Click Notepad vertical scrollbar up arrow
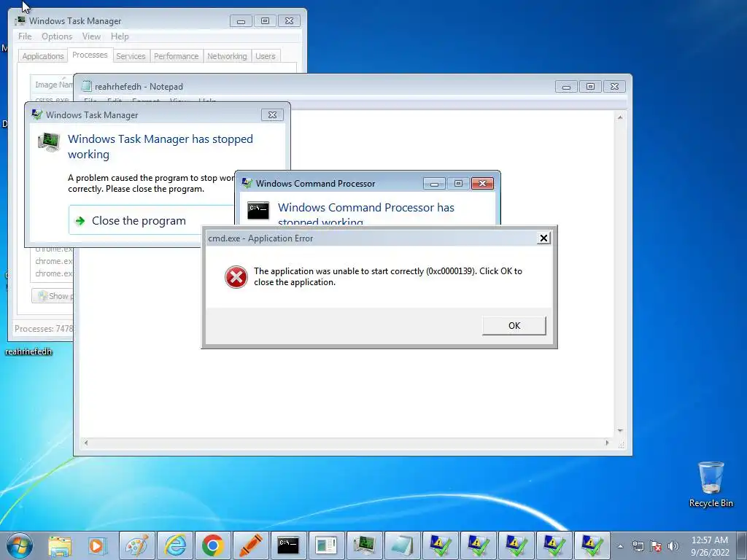 [620, 117]
